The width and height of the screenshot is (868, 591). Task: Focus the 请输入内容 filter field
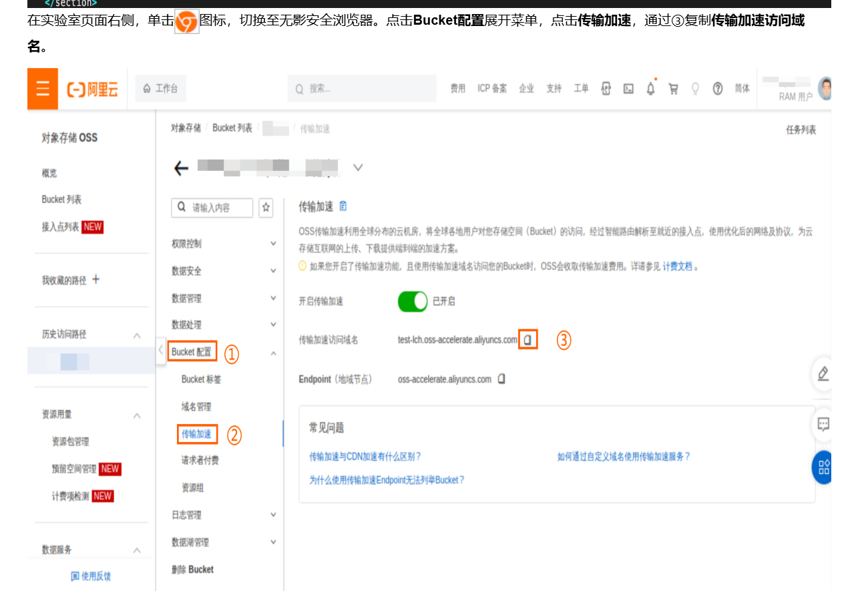click(212, 208)
